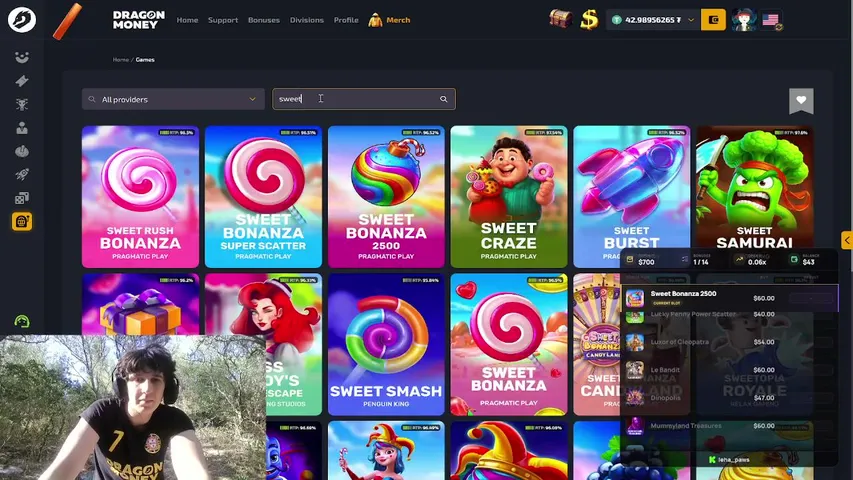The width and height of the screenshot is (853, 480).
Task: Click the gold dollar sign icon
Action: pyautogui.click(x=589, y=20)
